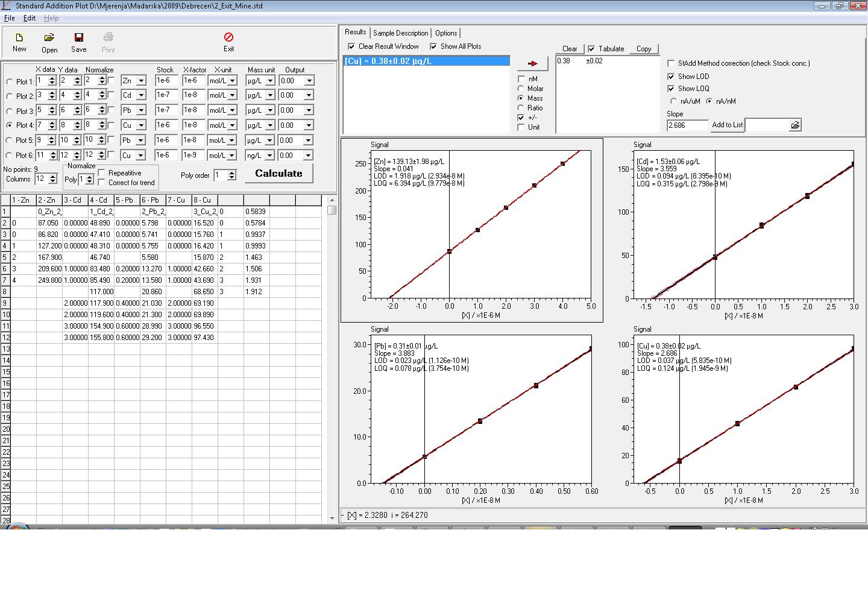Open the Edit menu
The width and height of the screenshot is (868, 609).
coord(29,18)
